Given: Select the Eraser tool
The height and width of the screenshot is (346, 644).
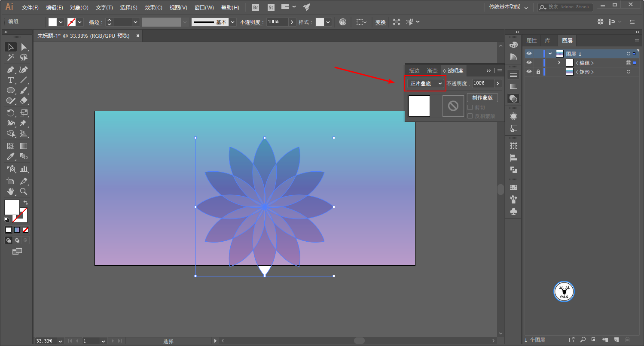Looking at the screenshot, I should tap(24, 100).
